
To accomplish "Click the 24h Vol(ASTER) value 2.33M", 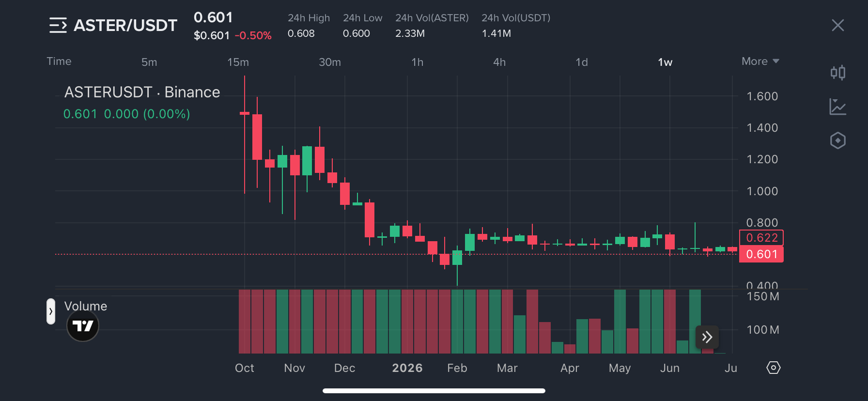I will click(410, 33).
